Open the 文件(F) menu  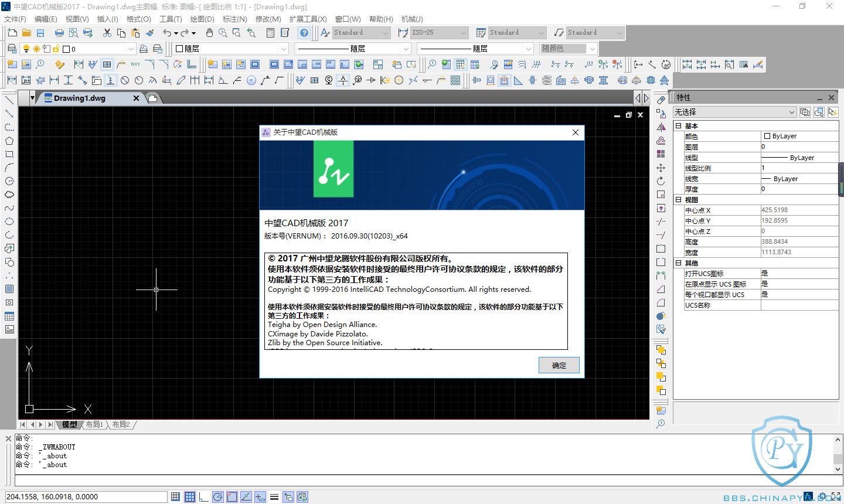pyautogui.click(x=15, y=19)
